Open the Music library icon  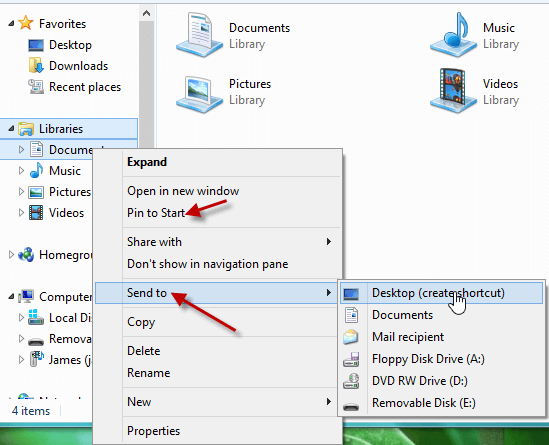click(453, 35)
